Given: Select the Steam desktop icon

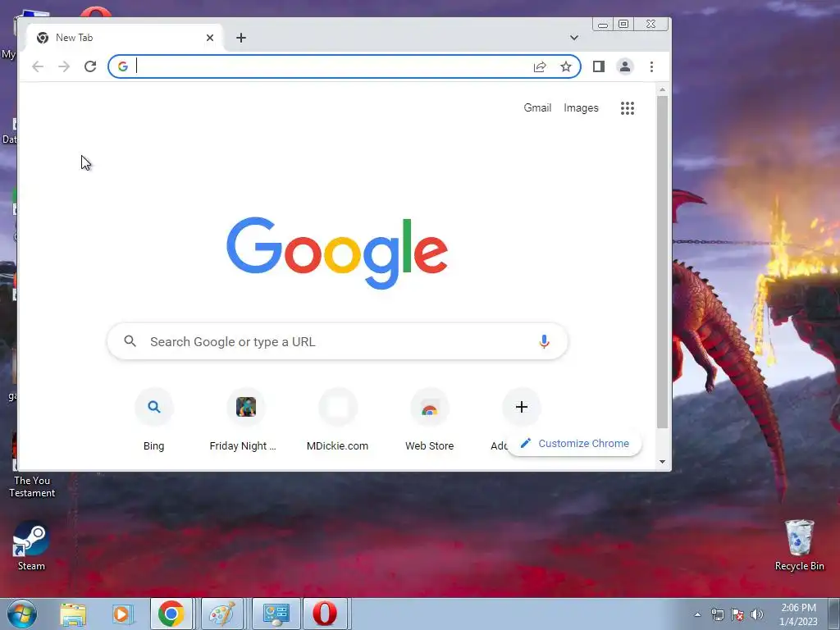Looking at the screenshot, I should coord(31,546).
